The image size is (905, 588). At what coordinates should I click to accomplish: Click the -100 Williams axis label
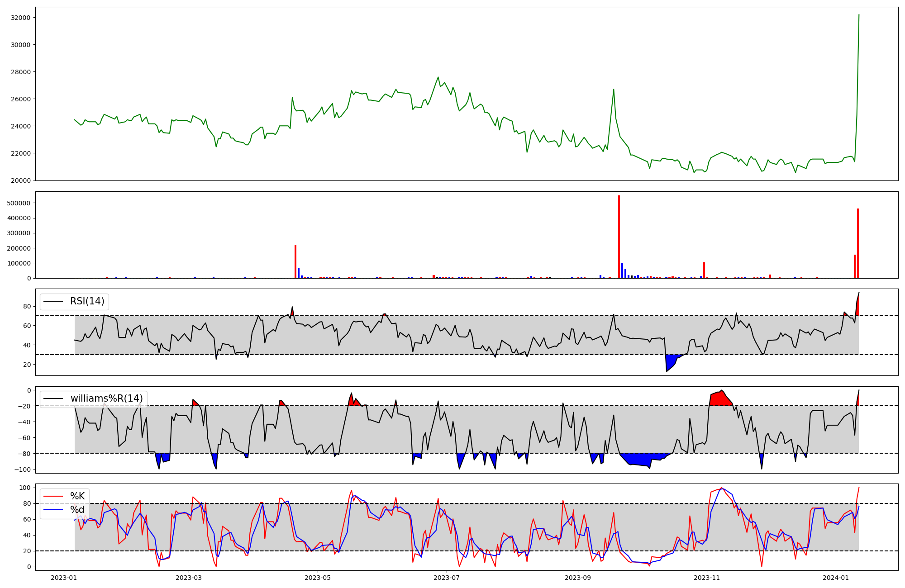point(23,469)
